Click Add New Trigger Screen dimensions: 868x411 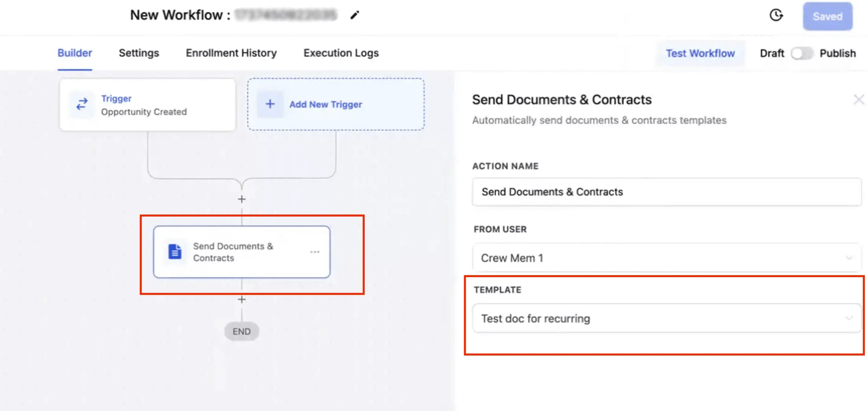pyautogui.click(x=336, y=104)
